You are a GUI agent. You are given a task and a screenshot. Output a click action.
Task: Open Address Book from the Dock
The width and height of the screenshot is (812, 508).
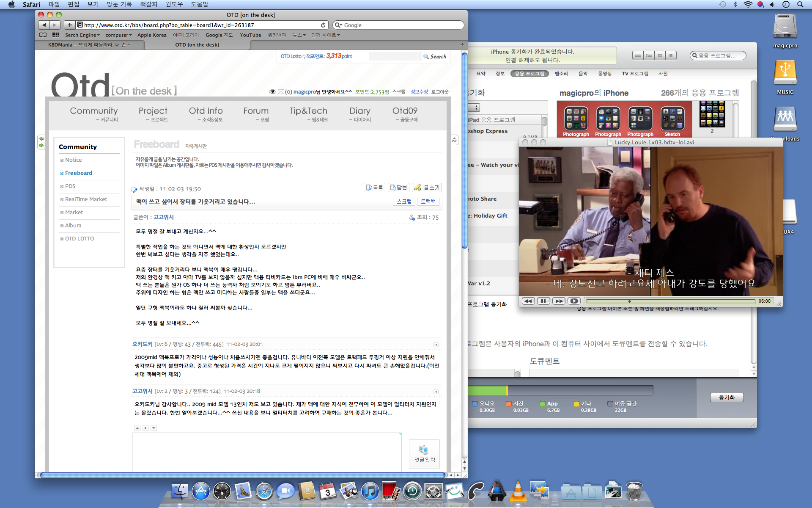click(x=307, y=491)
